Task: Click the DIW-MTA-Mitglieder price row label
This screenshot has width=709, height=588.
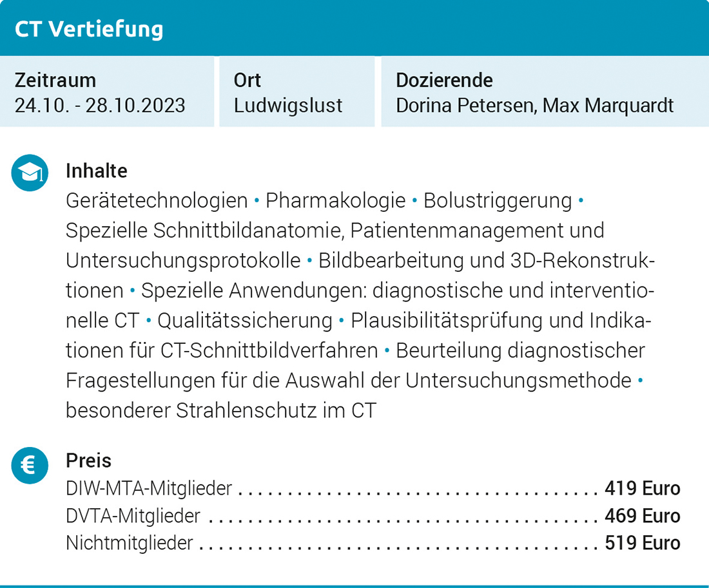Action: tap(149, 489)
